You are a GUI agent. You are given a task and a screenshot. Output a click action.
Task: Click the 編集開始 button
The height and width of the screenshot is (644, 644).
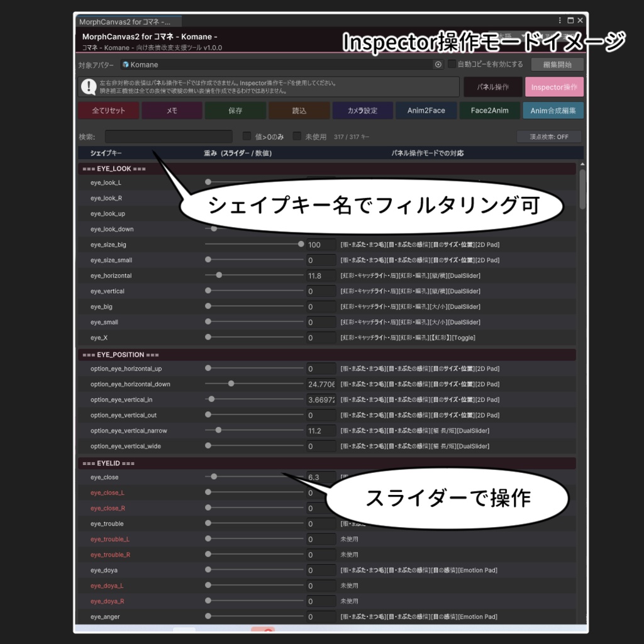tap(557, 65)
